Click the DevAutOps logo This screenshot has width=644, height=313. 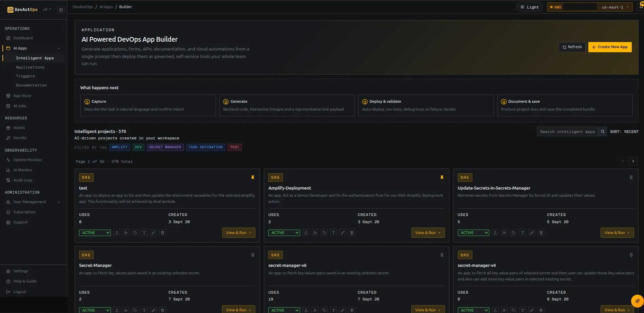22,9
